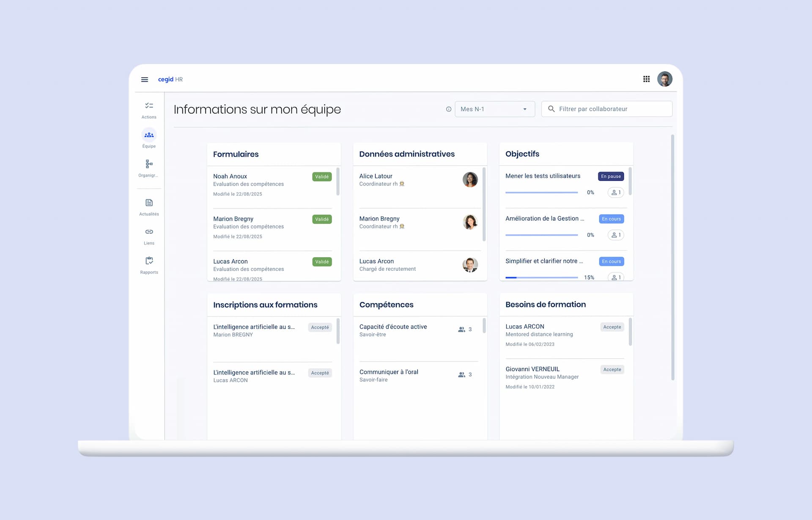This screenshot has width=812, height=520.
Task: Click the cegid HR logo
Action: 170,79
